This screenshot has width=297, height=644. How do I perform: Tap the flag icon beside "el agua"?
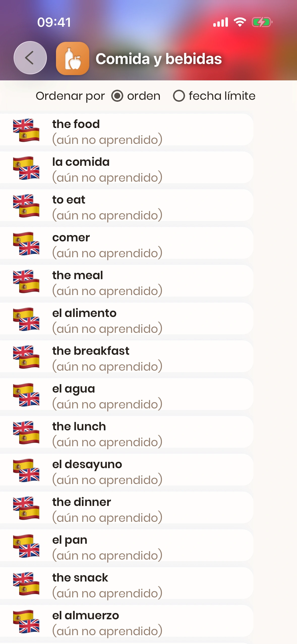(x=26, y=395)
